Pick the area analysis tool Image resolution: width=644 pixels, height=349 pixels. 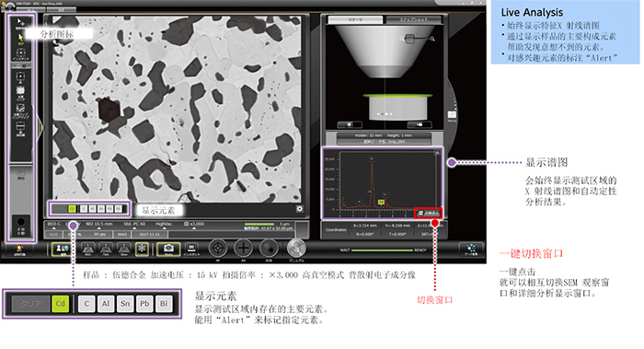pos(20,92)
